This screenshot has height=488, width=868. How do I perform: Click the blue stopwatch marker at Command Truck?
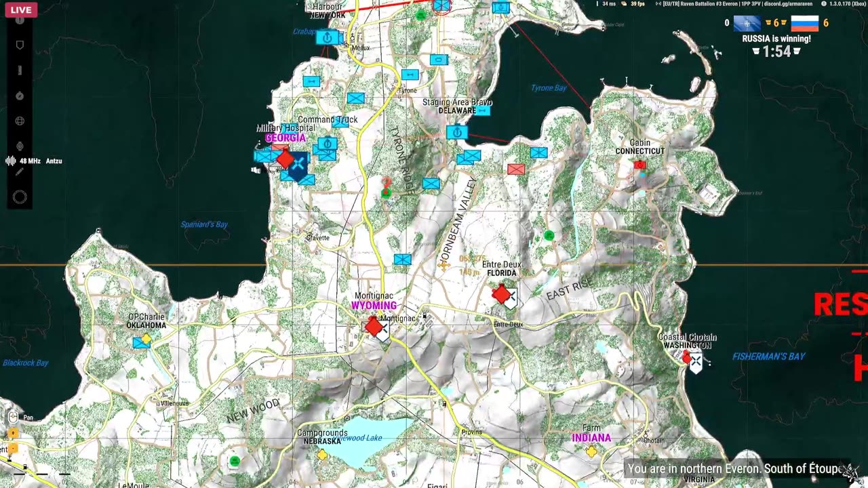coord(328,144)
